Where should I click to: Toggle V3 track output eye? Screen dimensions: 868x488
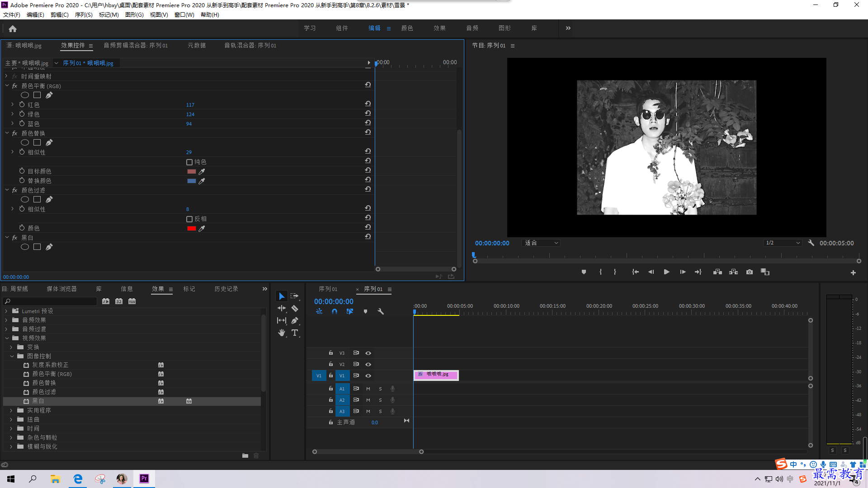[368, 353]
